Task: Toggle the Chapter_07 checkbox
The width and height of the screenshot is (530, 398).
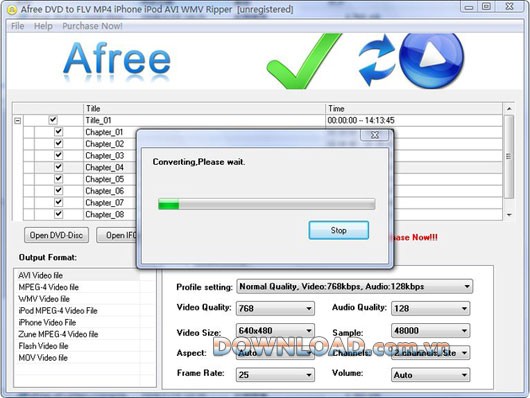Action: tap(58, 202)
